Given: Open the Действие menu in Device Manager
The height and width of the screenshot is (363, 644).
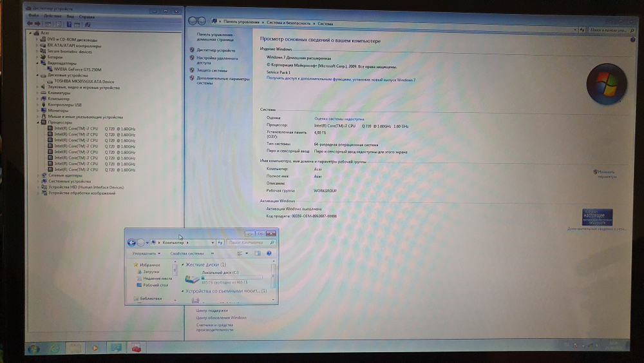Looking at the screenshot, I should (x=53, y=16).
